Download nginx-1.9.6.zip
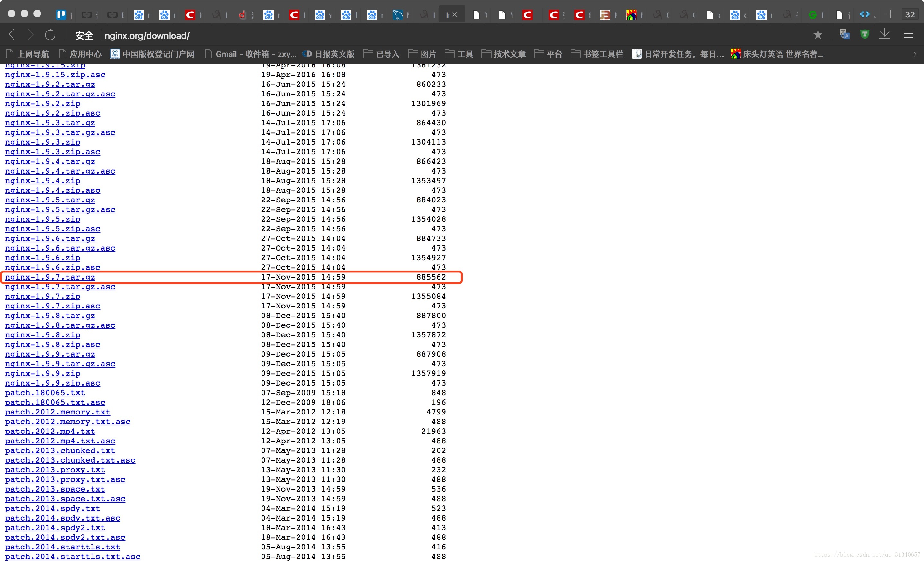The height and width of the screenshot is (561, 924). coord(42,258)
